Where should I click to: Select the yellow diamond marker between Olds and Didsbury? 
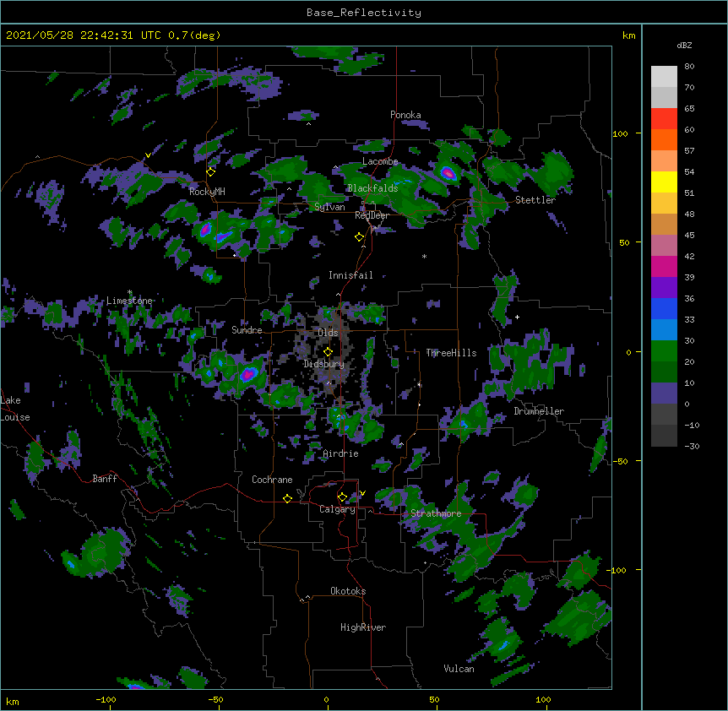(329, 351)
